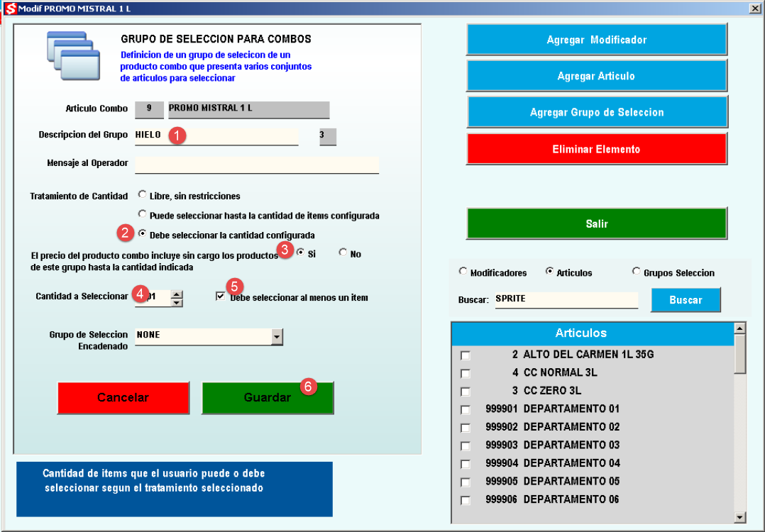Click the red S app title icon

click(x=10, y=9)
